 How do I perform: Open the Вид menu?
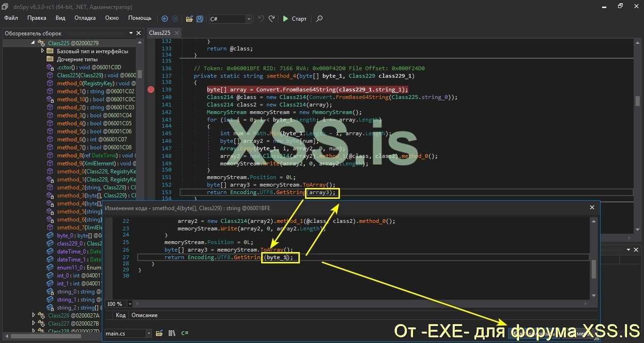coord(60,18)
